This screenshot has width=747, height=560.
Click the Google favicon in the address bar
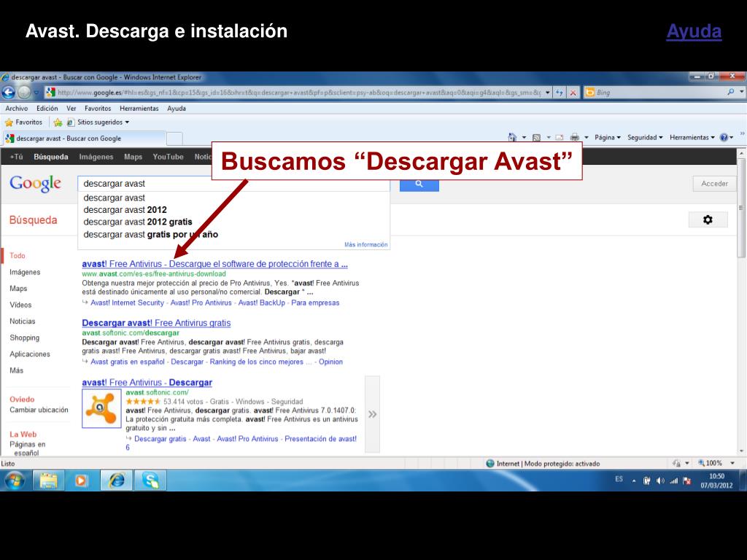point(50,93)
